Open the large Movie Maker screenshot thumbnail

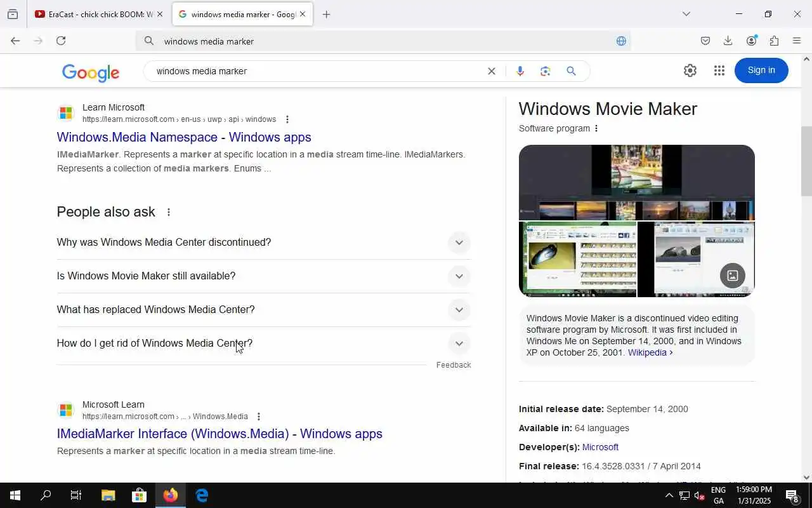637,182
